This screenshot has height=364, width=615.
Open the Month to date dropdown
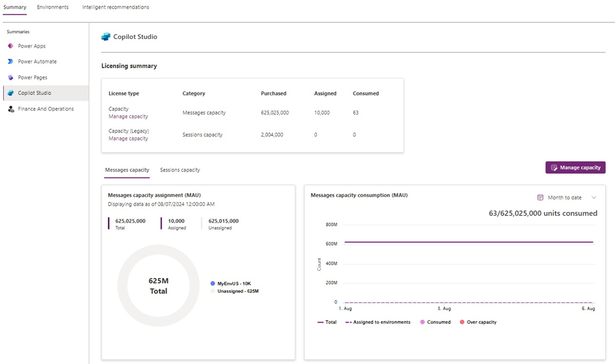pos(566,198)
